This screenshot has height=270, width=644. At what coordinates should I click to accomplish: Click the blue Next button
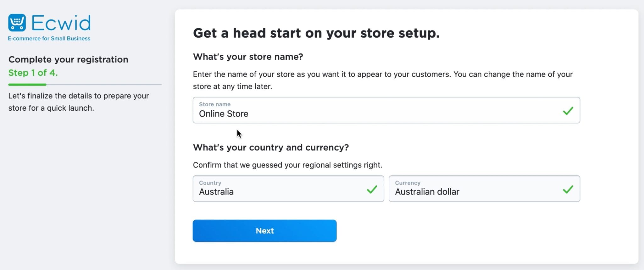(264, 231)
